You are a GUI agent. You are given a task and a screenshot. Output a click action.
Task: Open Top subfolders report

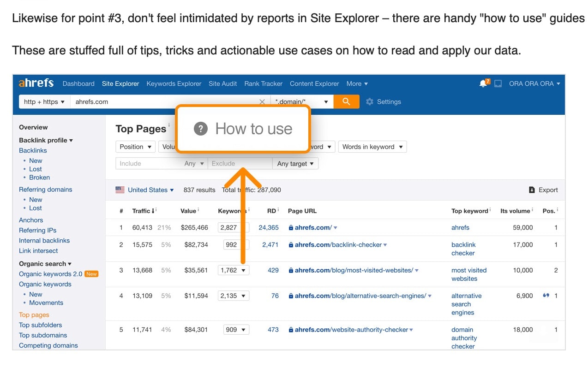pyautogui.click(x=41, y=325)
